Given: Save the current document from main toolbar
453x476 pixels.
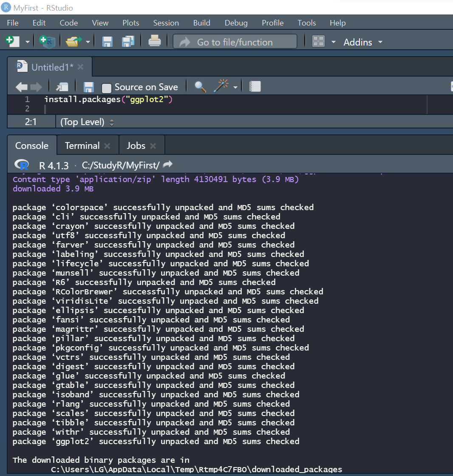Looking at the screenshot, I should click(x=108, y=42).
